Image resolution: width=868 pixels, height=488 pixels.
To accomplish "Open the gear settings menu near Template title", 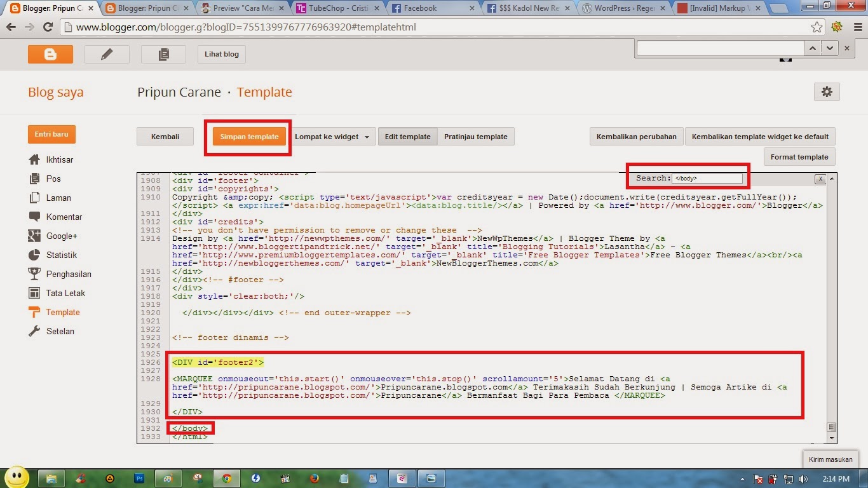I will click(x=827, y=91).
